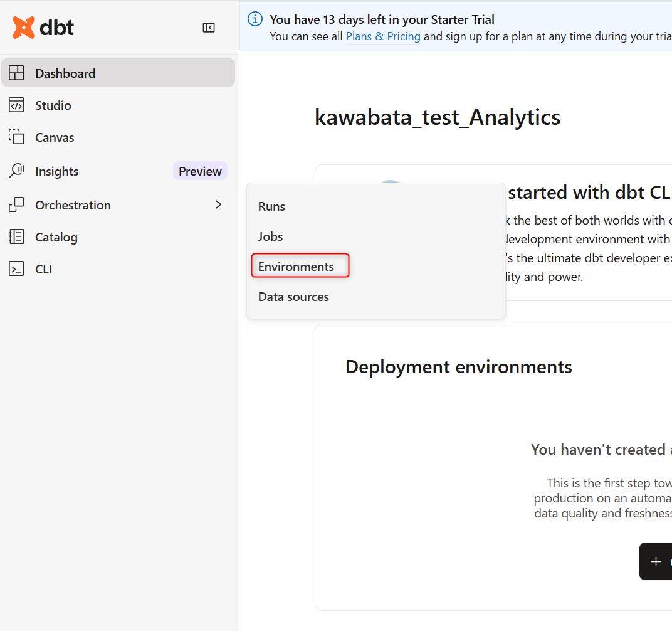Click the Starter Trial days left message
This screenshot has height=631, width=672.
coord(382,19)
